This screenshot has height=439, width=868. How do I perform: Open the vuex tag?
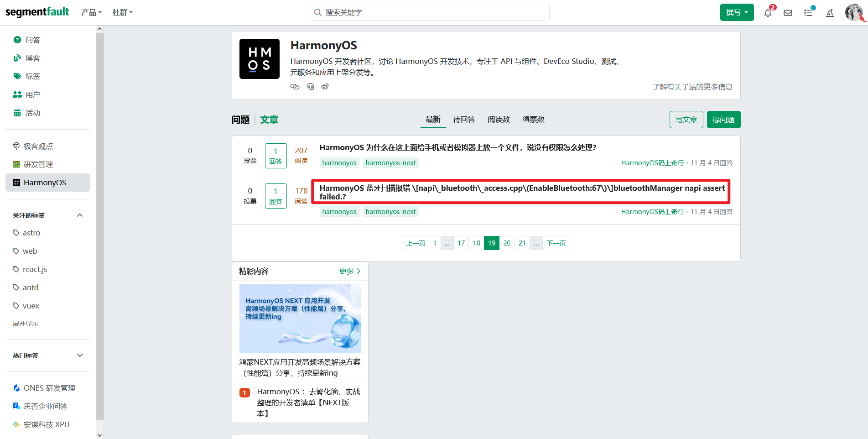[31, 306]
